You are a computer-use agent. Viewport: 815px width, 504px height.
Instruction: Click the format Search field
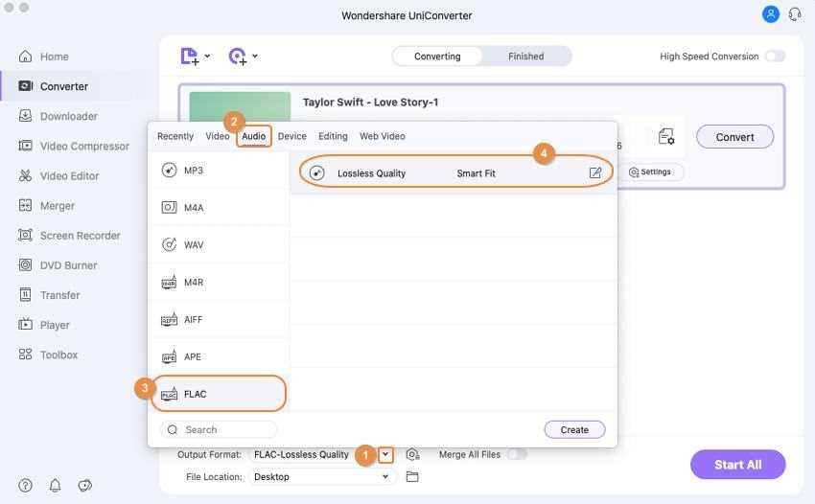219,429
